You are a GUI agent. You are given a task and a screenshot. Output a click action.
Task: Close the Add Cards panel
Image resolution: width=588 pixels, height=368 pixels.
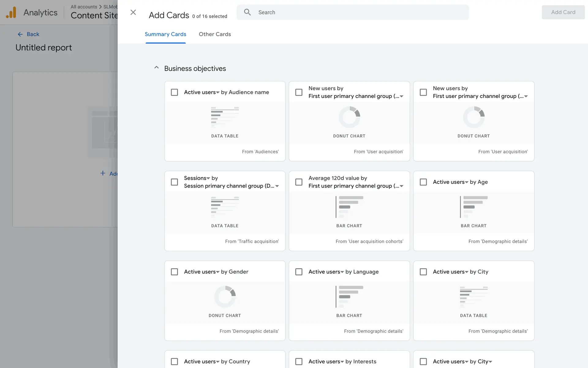coord(133,12)
